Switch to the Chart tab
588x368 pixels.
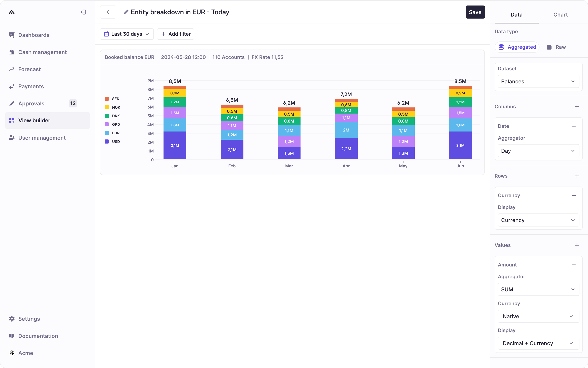coord(560,15)
